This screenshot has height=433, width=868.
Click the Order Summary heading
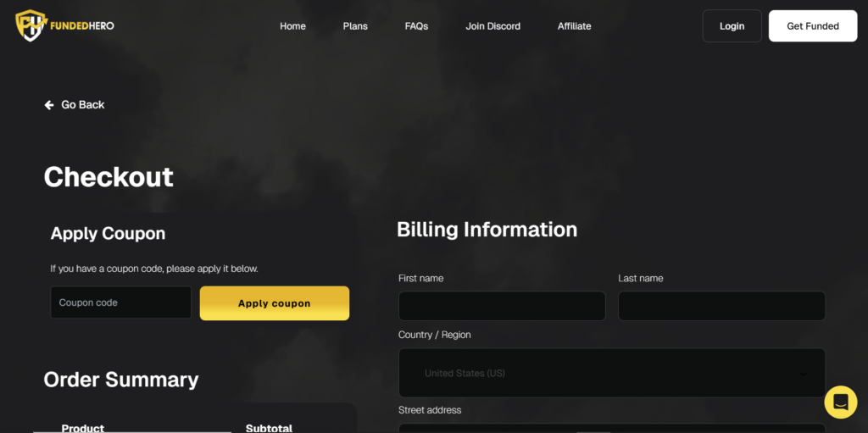pos(121,380)
